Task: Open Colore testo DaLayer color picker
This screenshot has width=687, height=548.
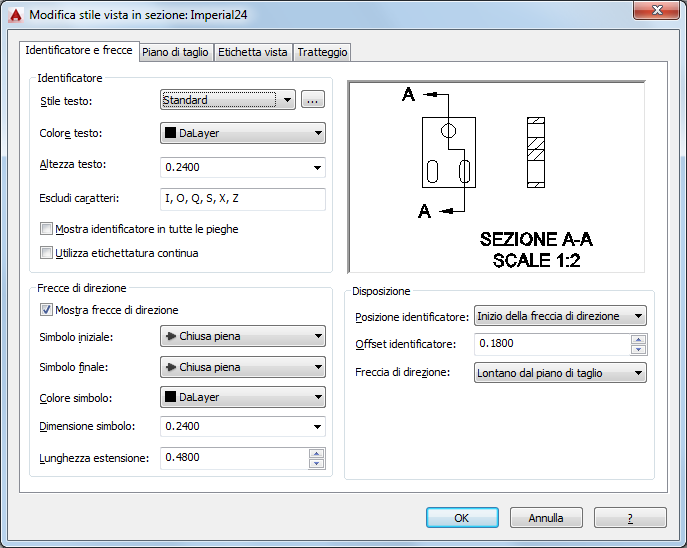Action: (243, 133)
